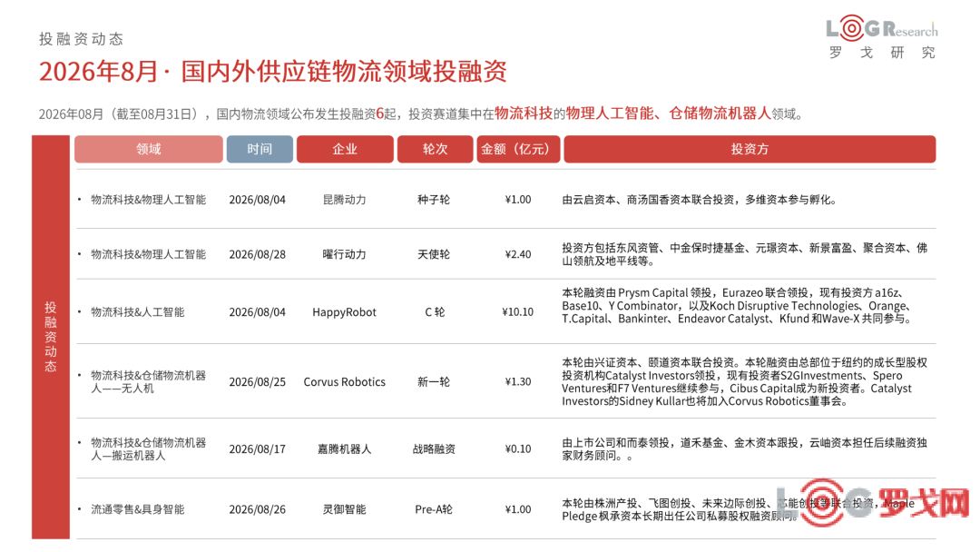Click the 流通零售&具身智能 domain cell
The image size is (980, 552).
[x=138, y=509]
